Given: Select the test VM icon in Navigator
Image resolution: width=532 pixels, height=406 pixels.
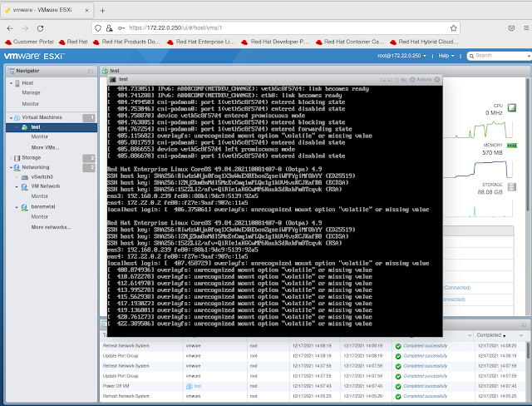Looking at the screenshot, I should pos(24,127).
